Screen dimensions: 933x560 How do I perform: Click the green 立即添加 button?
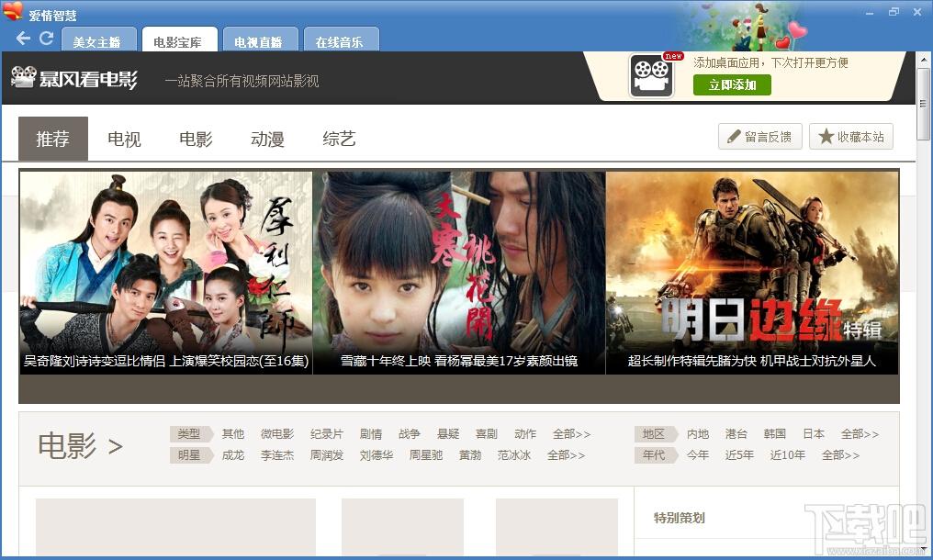click(732, 85)
